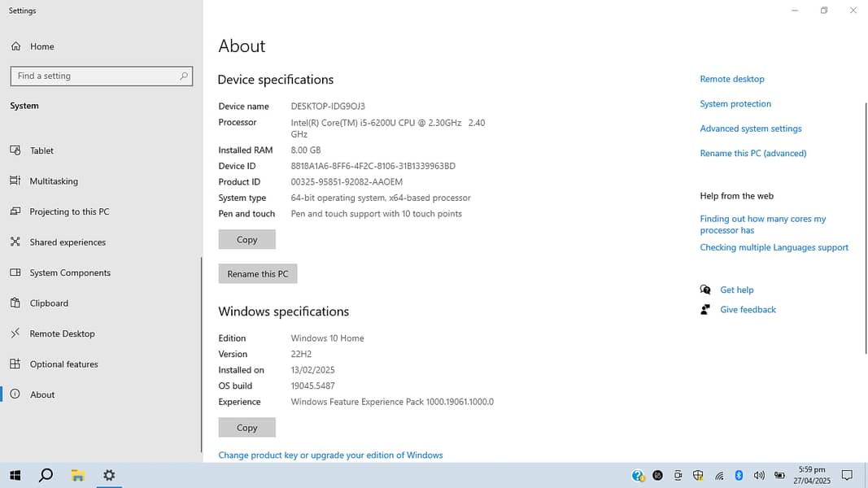Open Shared experiences settings

tap(58, 242)
